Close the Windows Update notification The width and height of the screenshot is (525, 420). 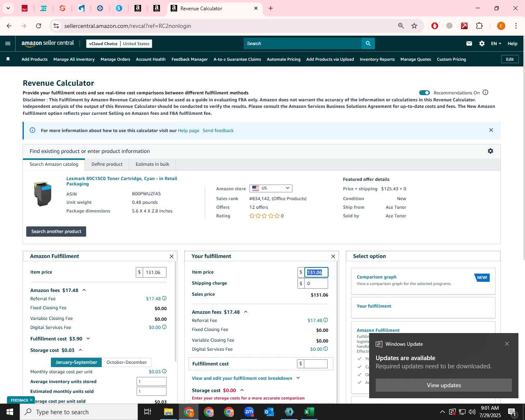[x=507, y=344]
